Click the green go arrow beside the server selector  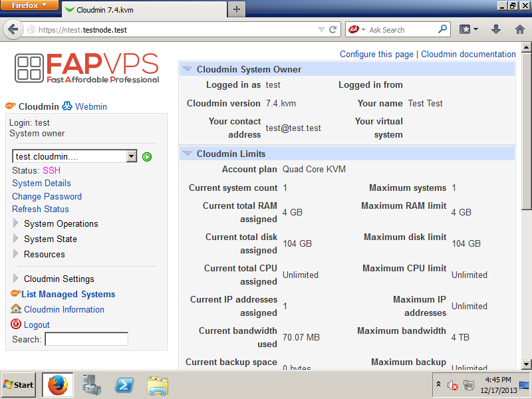146,157
